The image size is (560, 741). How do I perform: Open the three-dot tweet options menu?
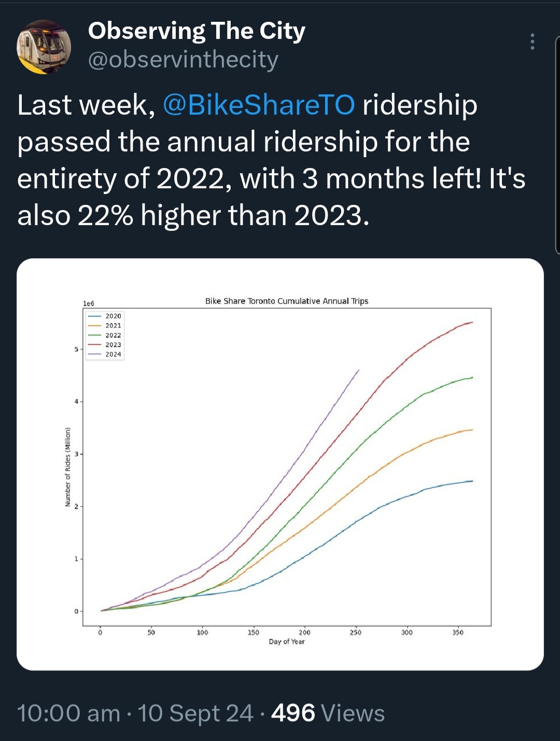tap(532, 41)
